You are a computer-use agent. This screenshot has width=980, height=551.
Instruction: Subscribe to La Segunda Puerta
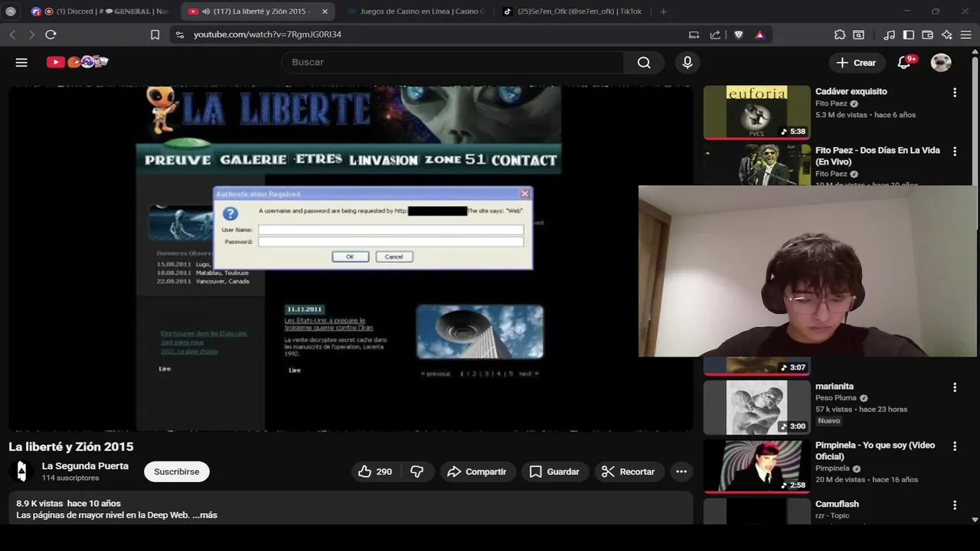[177, 471]
